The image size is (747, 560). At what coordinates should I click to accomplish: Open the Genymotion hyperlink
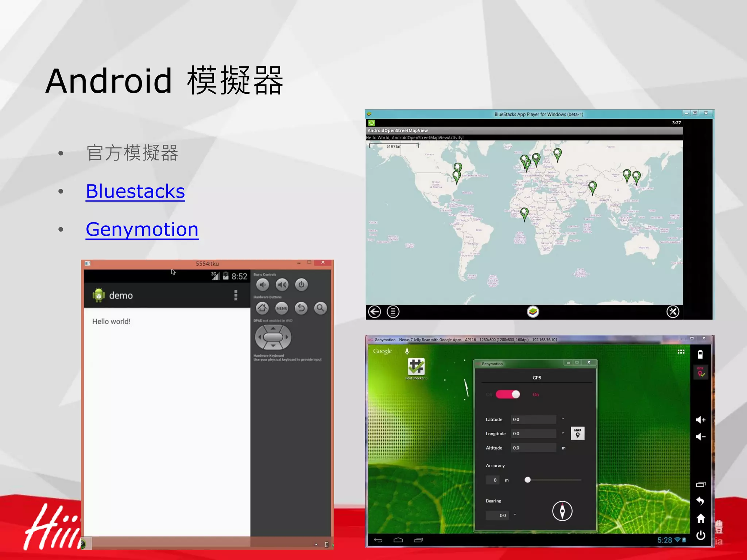coord(142,230)
